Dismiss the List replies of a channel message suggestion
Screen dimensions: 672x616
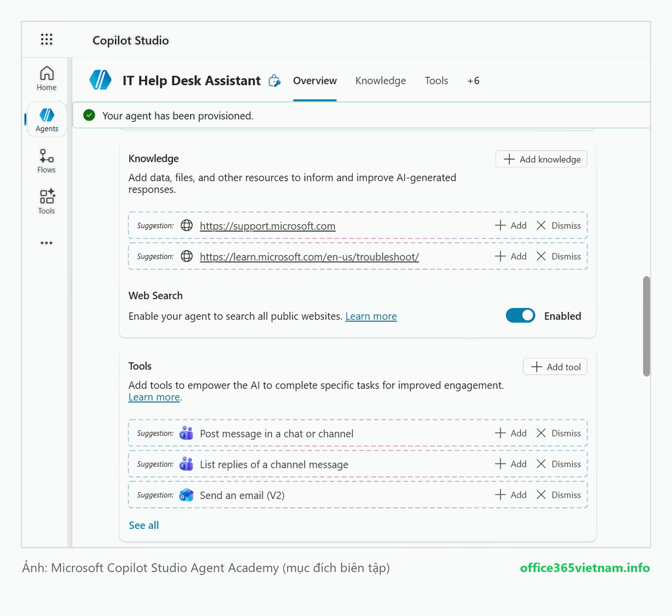558,464
